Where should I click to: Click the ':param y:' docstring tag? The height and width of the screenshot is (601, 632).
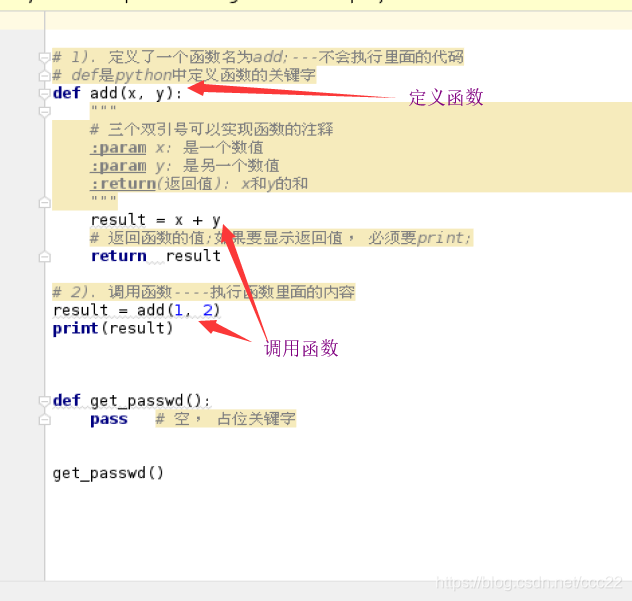click(118, 166)
